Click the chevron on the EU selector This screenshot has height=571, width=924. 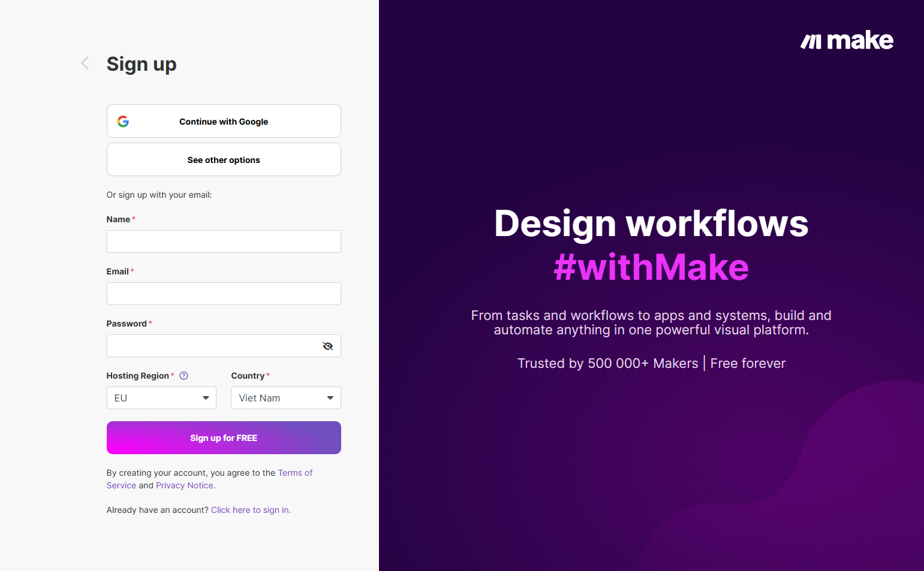tap(206, 397)
